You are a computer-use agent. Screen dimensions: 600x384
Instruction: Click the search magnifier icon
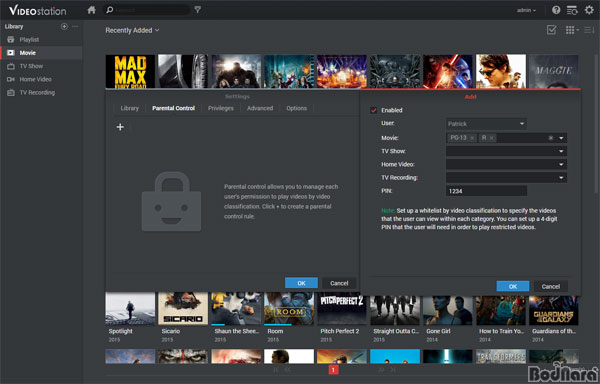110,10
